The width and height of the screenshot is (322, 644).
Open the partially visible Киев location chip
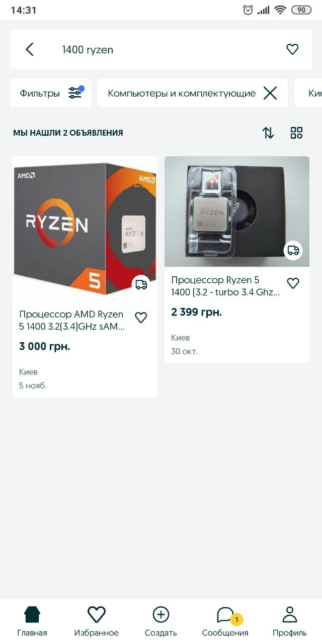click(x=308, y=93)
